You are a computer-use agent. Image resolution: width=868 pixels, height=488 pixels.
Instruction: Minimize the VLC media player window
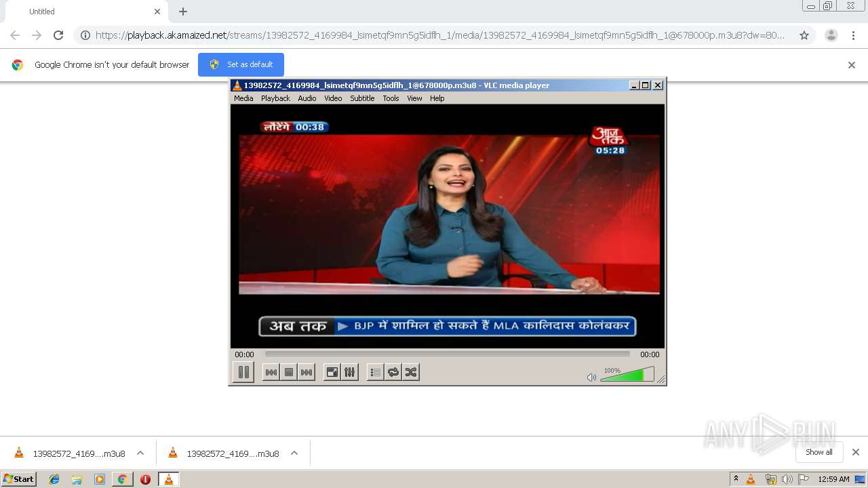tap(634, 85)
